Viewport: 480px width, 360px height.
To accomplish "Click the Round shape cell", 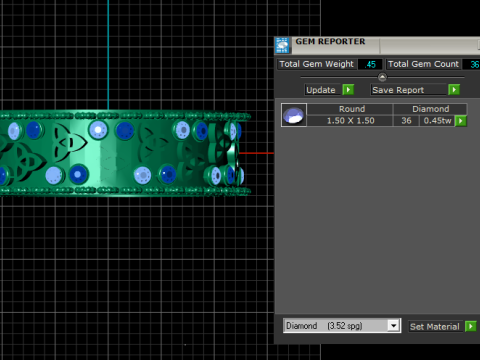I will [350, 109].
